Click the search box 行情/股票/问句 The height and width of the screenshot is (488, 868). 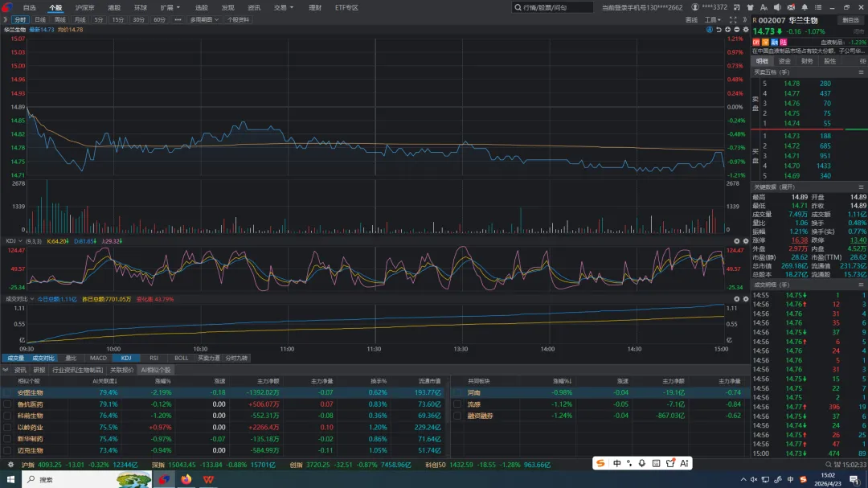(x=552, y=7)
